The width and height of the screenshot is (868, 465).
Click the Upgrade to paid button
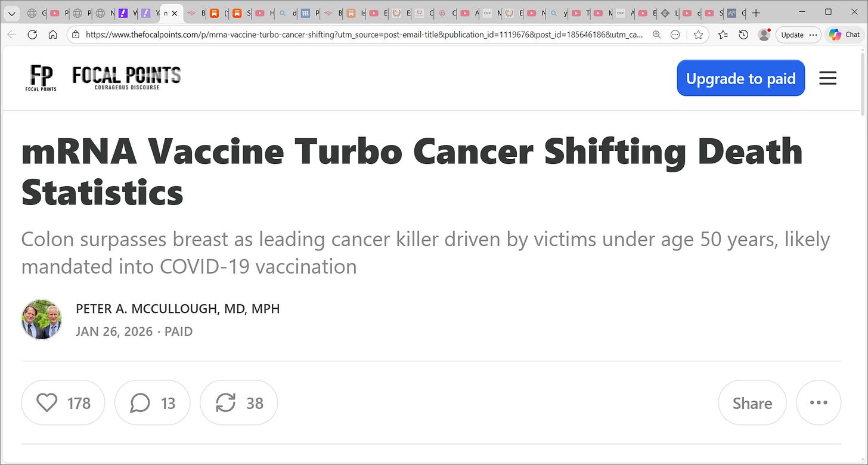pos(741,78)
